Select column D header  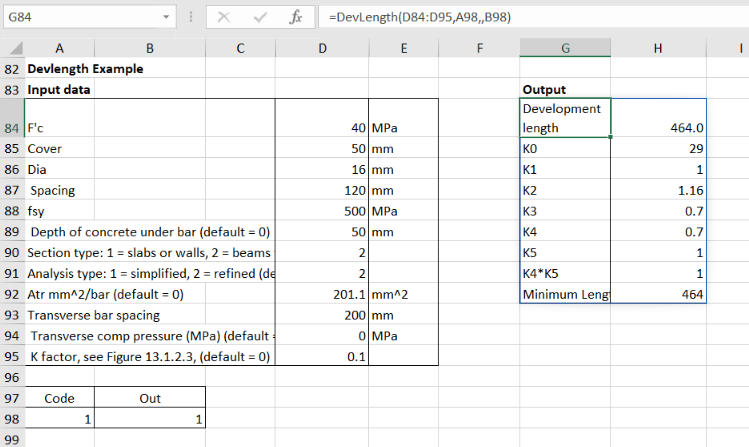pos(321,49)
